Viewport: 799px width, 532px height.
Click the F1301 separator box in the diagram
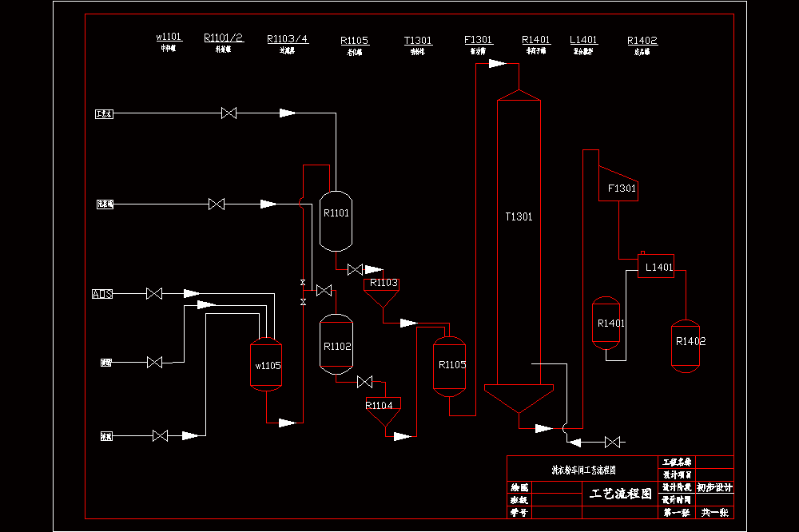[x=618, y=184]
